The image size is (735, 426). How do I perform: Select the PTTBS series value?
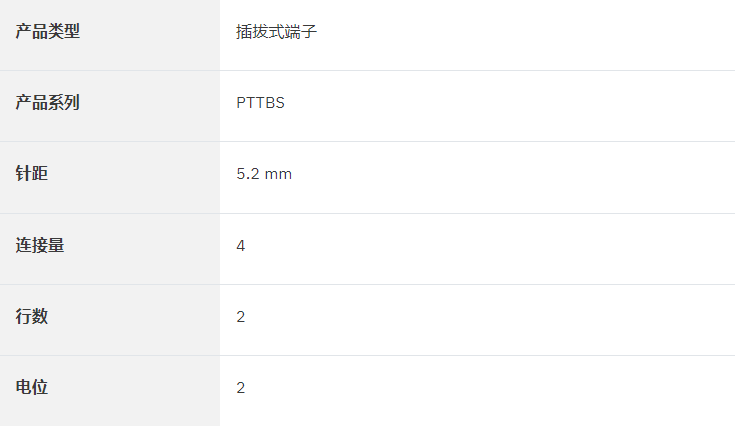pyautogui.click(x=260, y=103)
